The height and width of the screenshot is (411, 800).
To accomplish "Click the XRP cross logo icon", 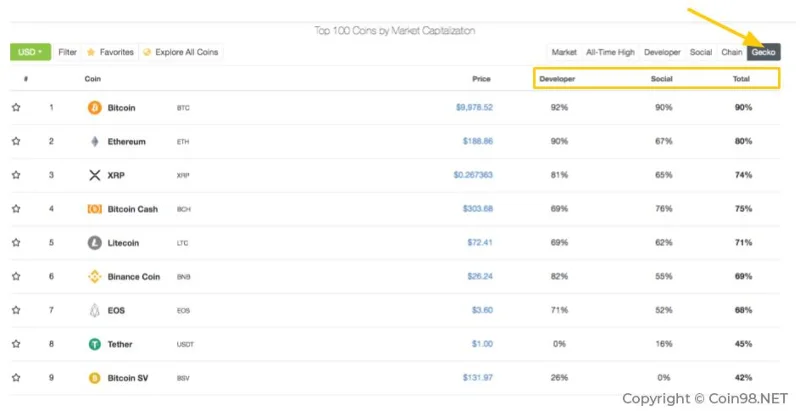I will click(x=94, y=175).
